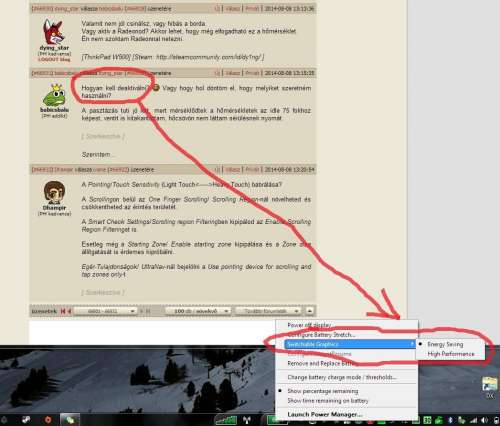Viewport: 500px width, 426px height.
Task: Open Change battery charge mode / thresholds
Action: [x=347, y=377]
